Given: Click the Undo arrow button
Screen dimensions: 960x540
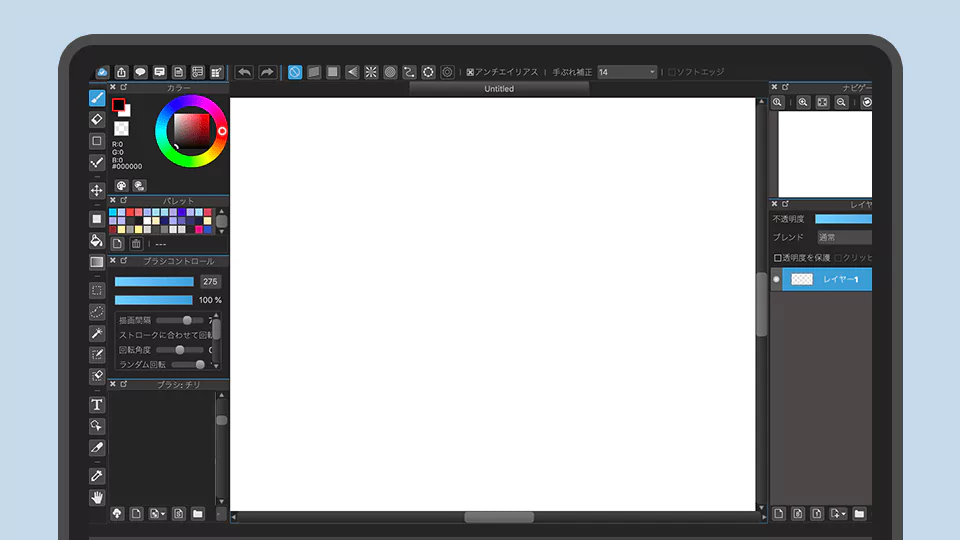Looking at the screenshot, I should click(244, 72).
